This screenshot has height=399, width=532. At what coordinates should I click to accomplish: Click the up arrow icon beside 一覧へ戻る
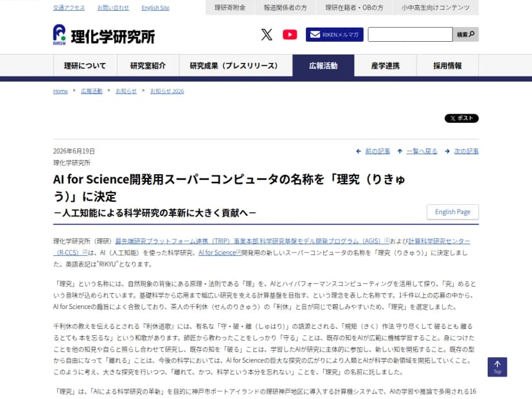(400, 151)
